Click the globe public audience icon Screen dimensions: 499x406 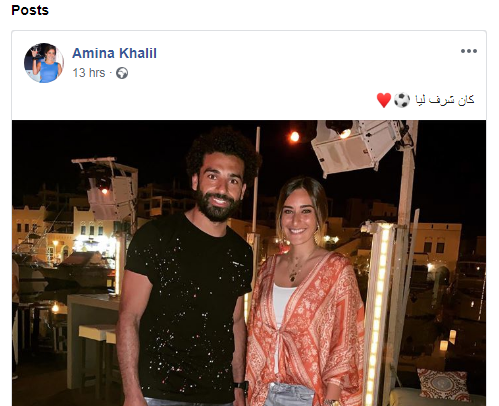(x=122, y=73)
